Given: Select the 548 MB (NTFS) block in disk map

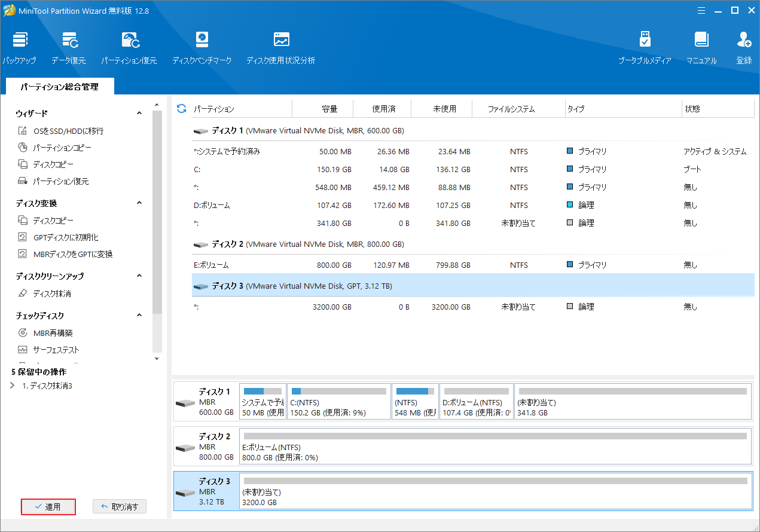Looking at the screenshot, I should [x=415, y=401].
